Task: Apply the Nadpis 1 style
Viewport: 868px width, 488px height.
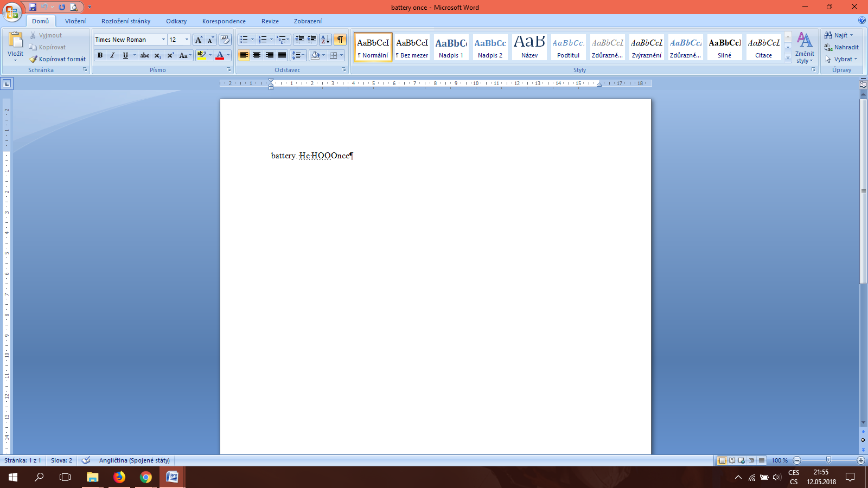Action: 451,47
